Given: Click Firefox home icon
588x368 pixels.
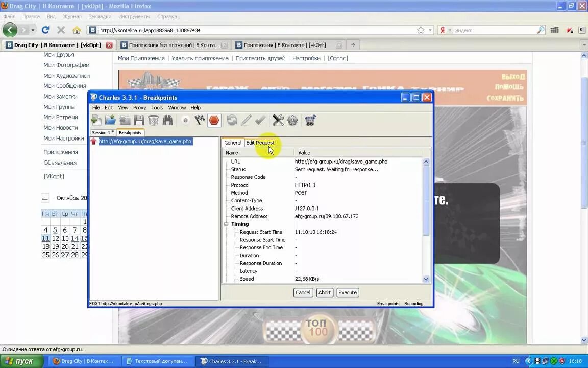Looking at the screenshot, I should click(x=77, y=30).
